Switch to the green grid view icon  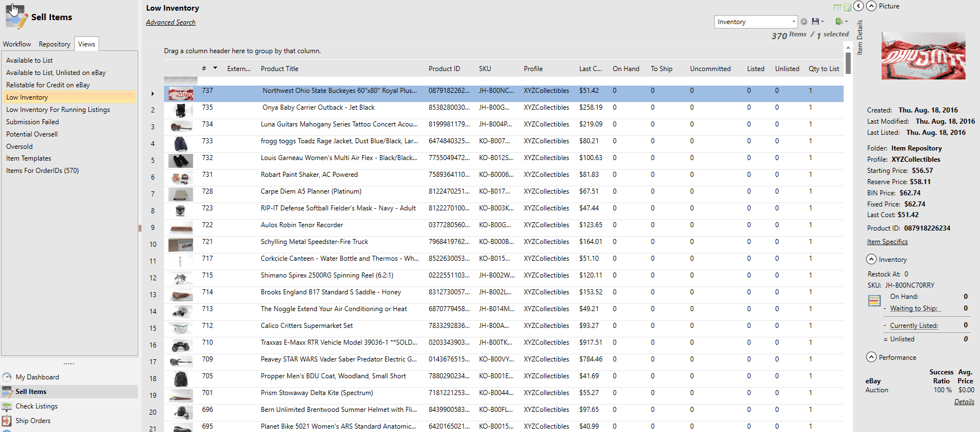coord(847,7)
